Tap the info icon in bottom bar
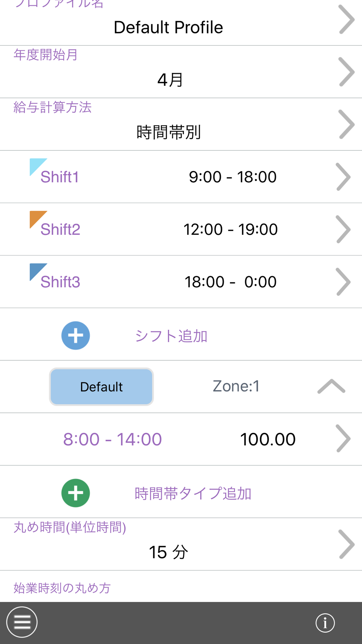The width and height of the screenshot is (362, 644). [x=325, y=623]
